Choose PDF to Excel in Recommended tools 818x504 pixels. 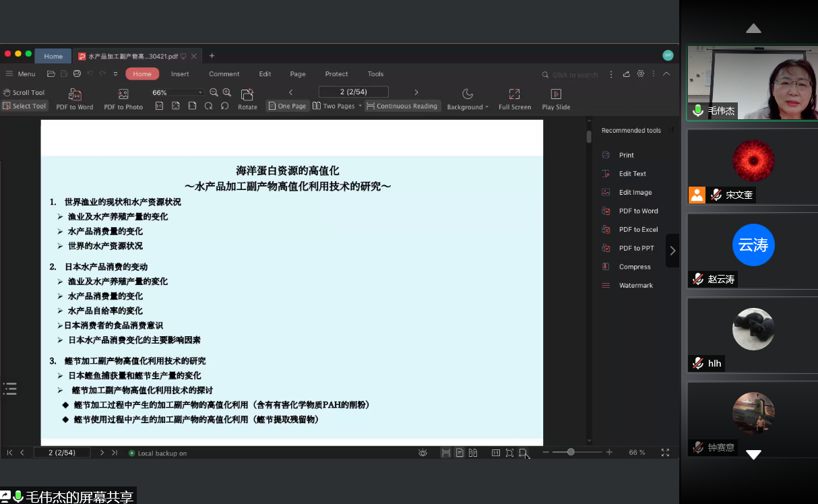pos(637,230)
